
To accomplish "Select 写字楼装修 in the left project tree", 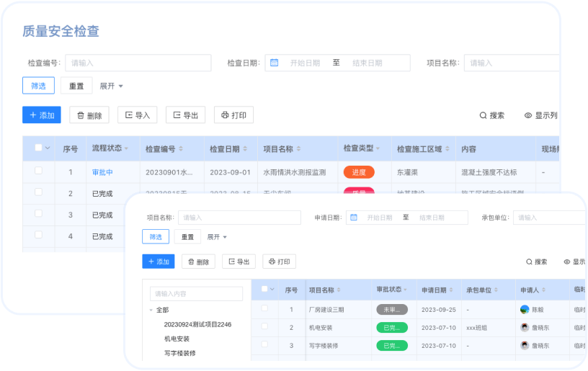I will pos(179,353).
